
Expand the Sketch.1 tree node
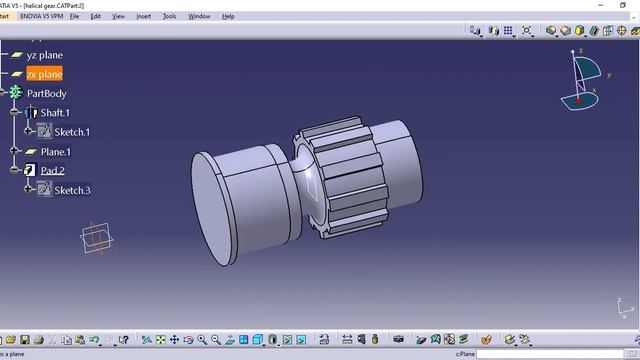click(x=28, y=131)
